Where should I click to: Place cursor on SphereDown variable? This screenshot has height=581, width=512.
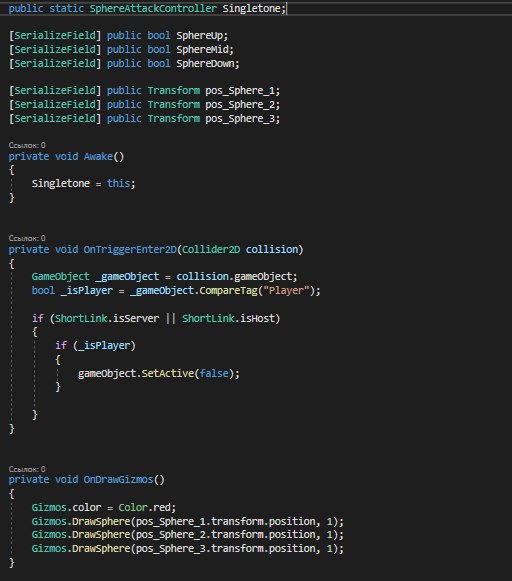[x=206, y=63]
